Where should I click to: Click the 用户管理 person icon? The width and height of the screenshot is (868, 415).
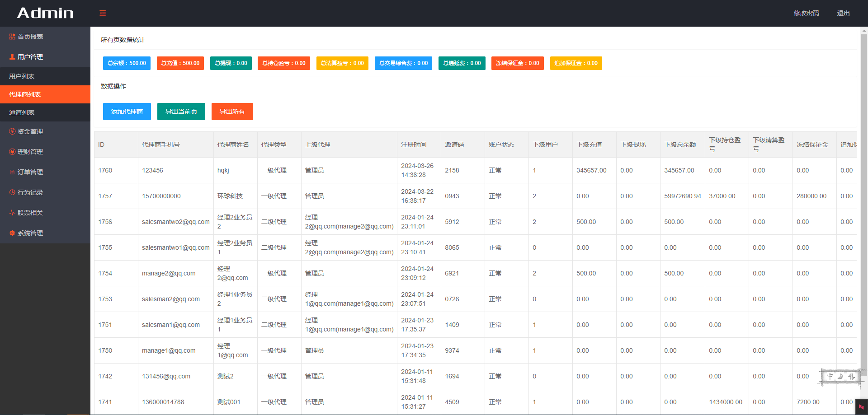(12, 57)
